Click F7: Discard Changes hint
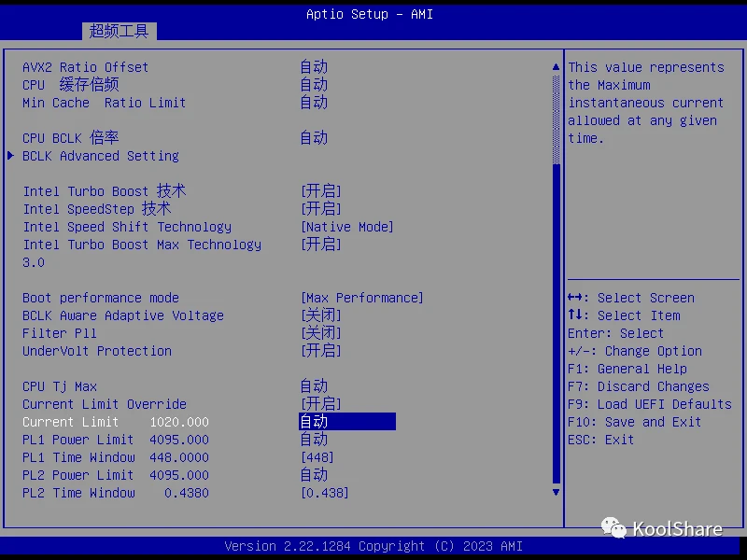Screen dimensions: 747x560 [639, 386]
